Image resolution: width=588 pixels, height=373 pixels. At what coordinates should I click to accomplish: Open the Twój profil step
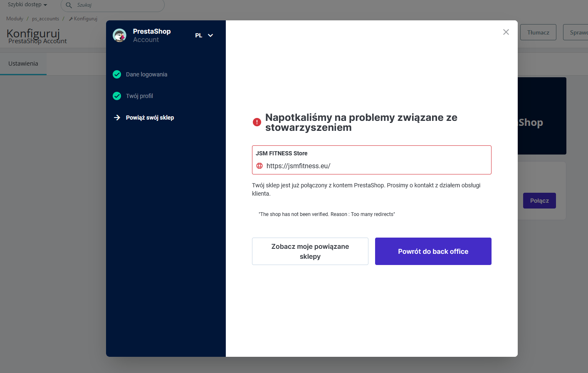coord(139,96)
